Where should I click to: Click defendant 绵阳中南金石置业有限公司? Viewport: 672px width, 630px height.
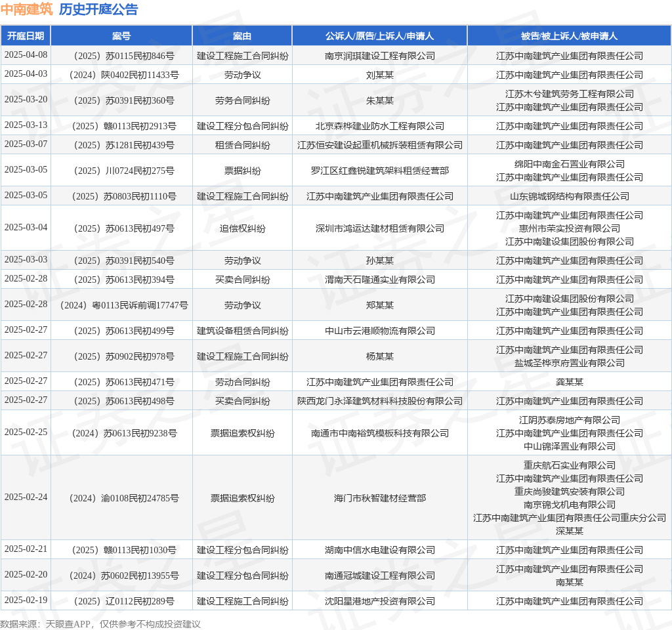pos(569,163)
